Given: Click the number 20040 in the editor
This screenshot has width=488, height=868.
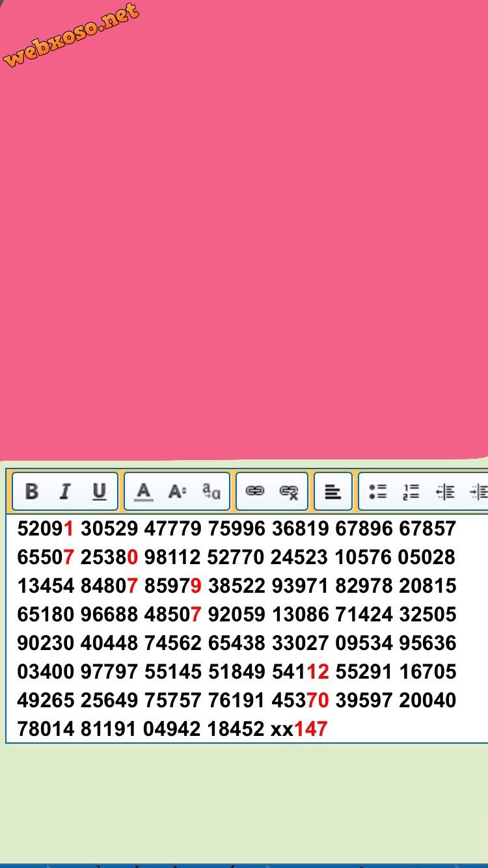Looking at the screenshot, I should pyautogui.click(x=428, y=700).
